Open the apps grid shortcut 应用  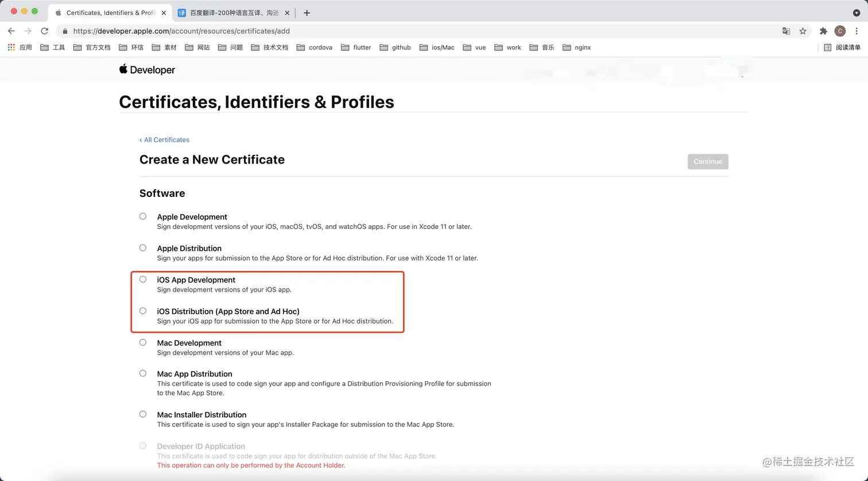point(20,48)
